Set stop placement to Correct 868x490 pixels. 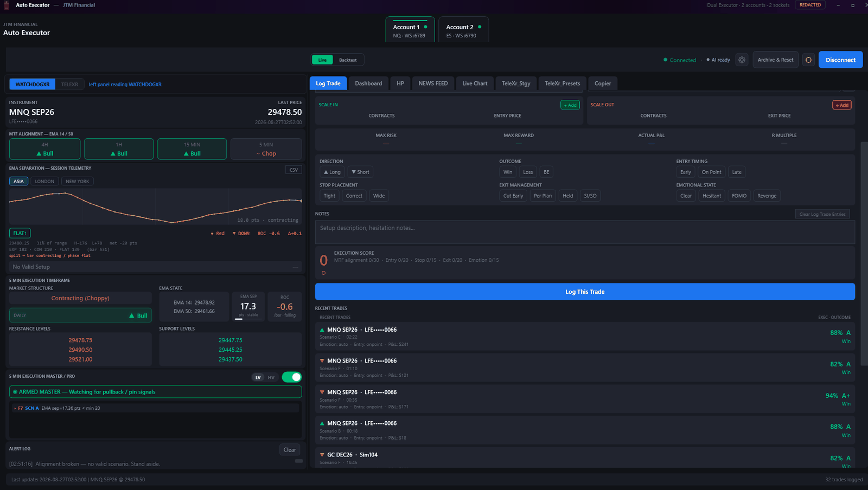coord(354,196)
